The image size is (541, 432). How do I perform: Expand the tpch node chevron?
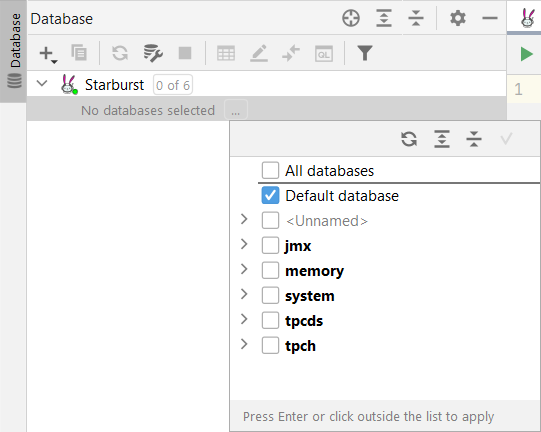coord(244,344)
